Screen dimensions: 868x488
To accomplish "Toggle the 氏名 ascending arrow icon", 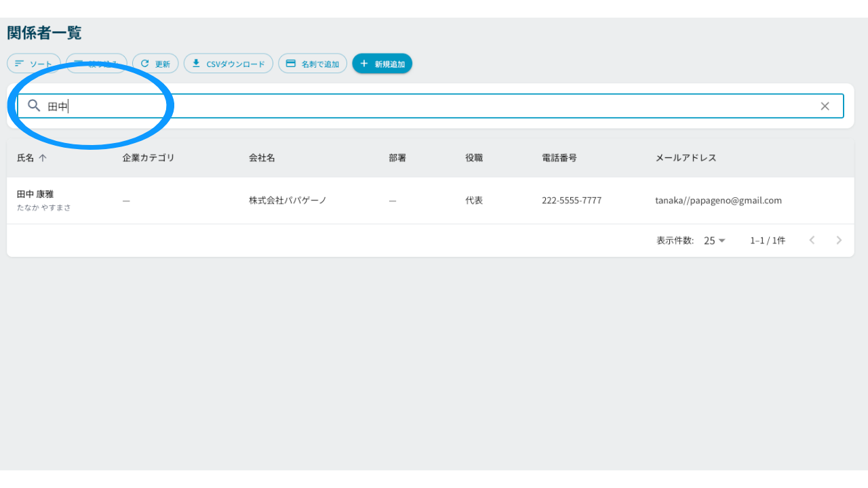I will 43,158.
